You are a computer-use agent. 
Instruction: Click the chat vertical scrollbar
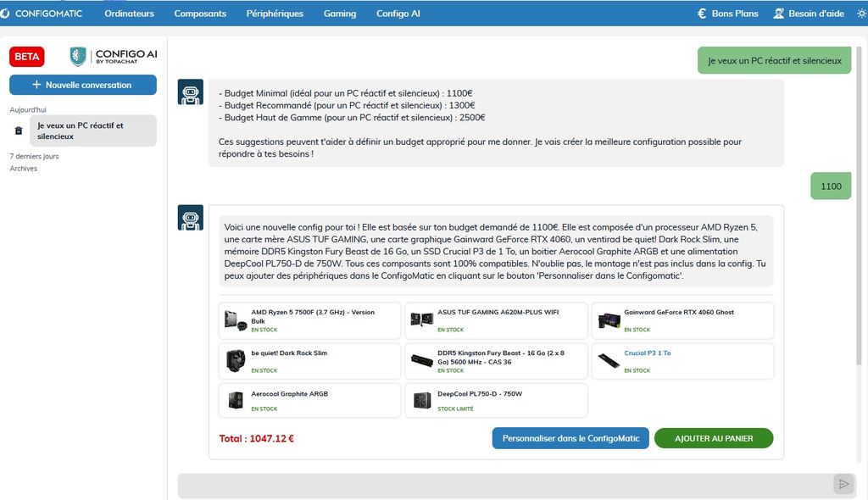click(859, 205)
